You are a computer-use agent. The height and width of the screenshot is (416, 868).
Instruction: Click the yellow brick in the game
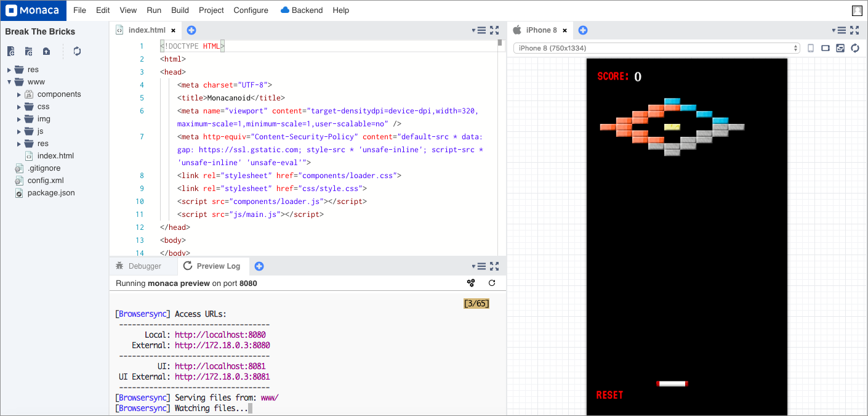click(x=672, y=127)
